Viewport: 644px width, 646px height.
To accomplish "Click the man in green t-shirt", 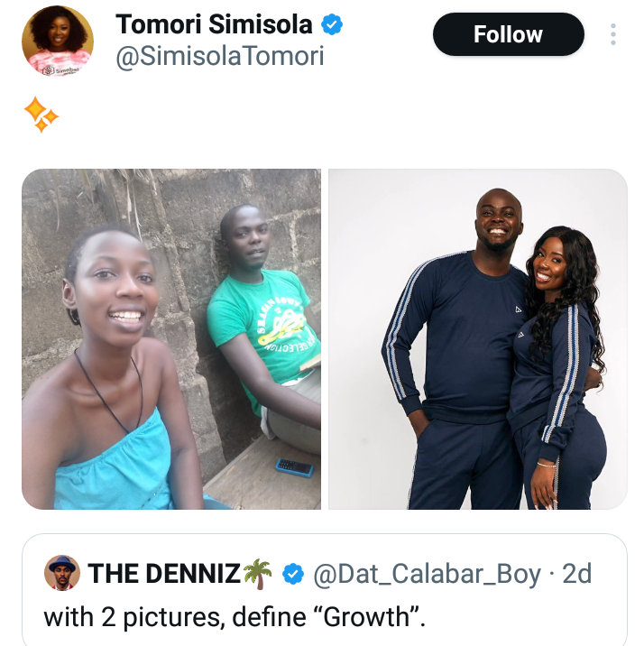I will [x=262, y=316].
